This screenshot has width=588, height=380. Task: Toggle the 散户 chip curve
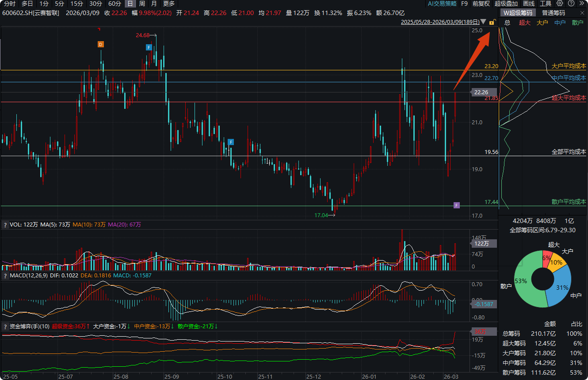(x=577, y=23)
